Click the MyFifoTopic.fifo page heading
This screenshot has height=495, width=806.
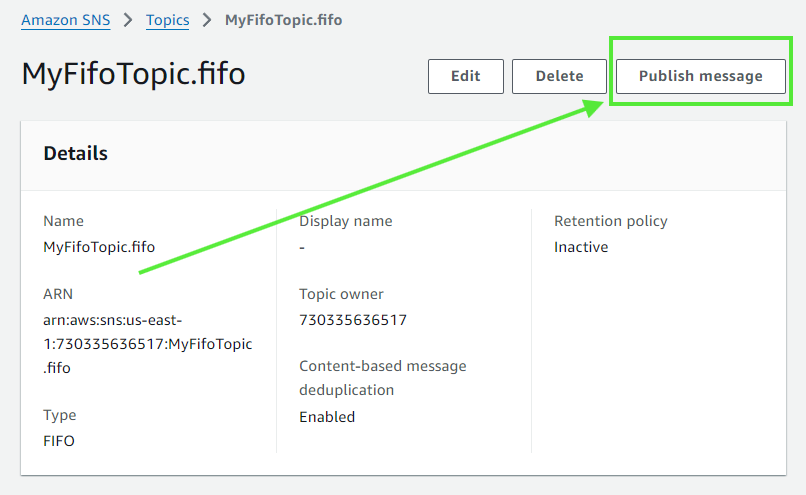click(x=133, y=75)
